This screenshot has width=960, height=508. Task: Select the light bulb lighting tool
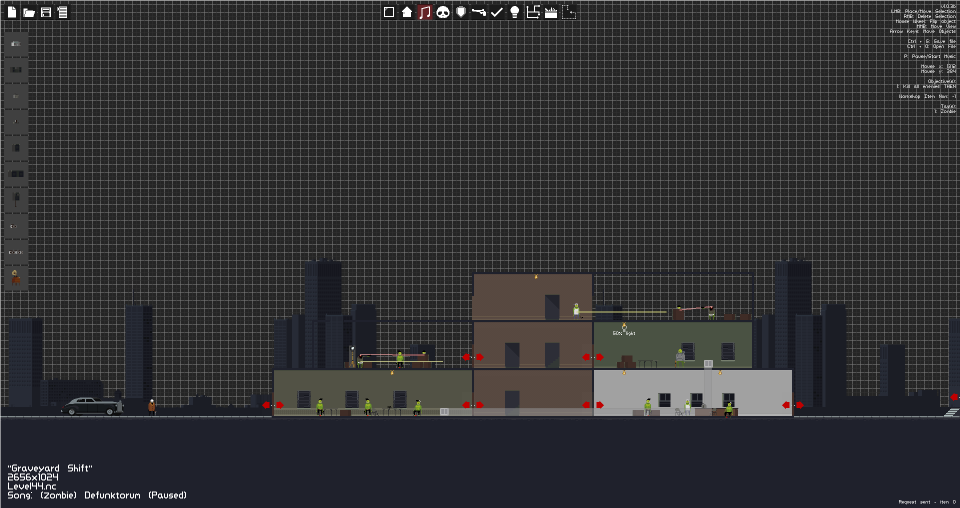coord(515,12)
